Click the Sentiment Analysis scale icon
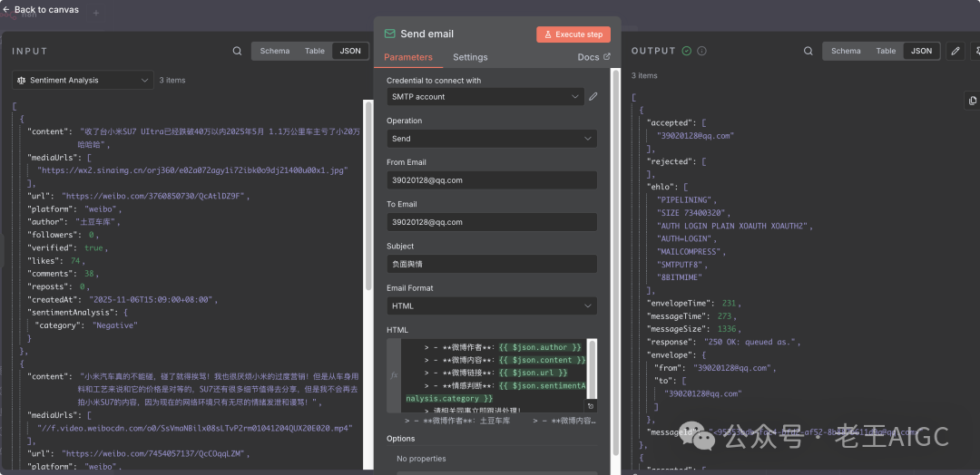Image resolution: width=980 pixels, height=475 pixels. pyautogui.click(x=21, y=80)
